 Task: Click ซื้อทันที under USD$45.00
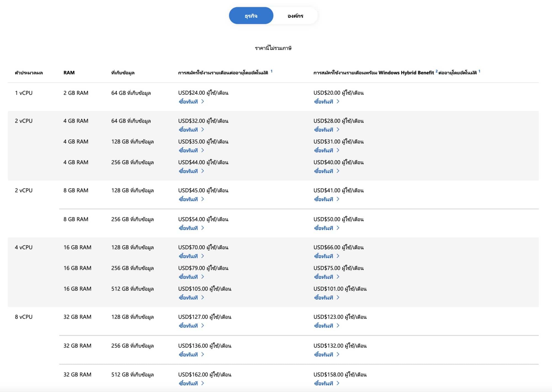coord(191,199)
